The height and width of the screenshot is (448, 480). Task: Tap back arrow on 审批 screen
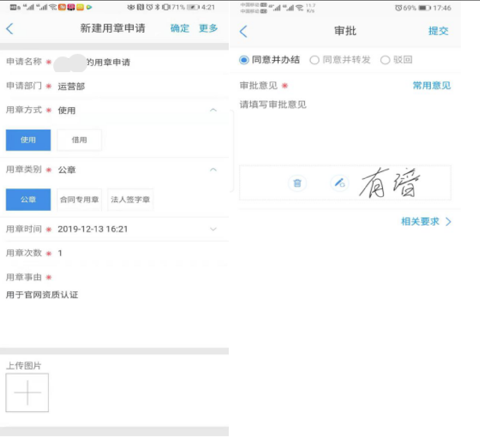(243, 31)
